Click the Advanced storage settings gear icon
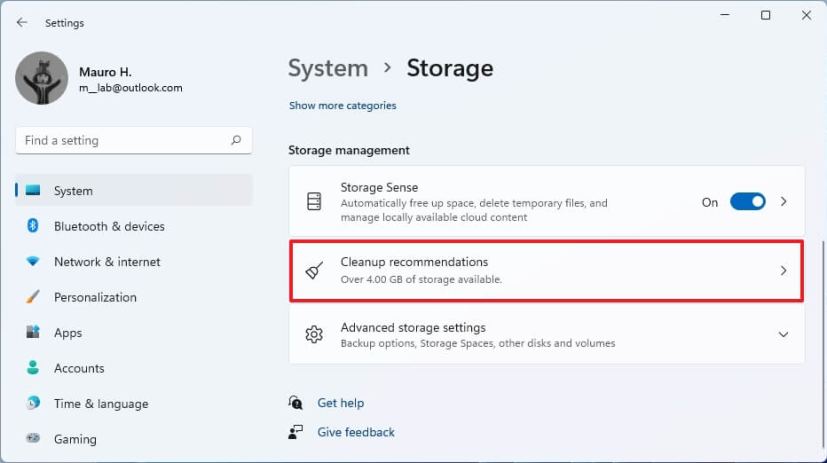This screenshot has height=463, width=827. (x=314, y=334)
